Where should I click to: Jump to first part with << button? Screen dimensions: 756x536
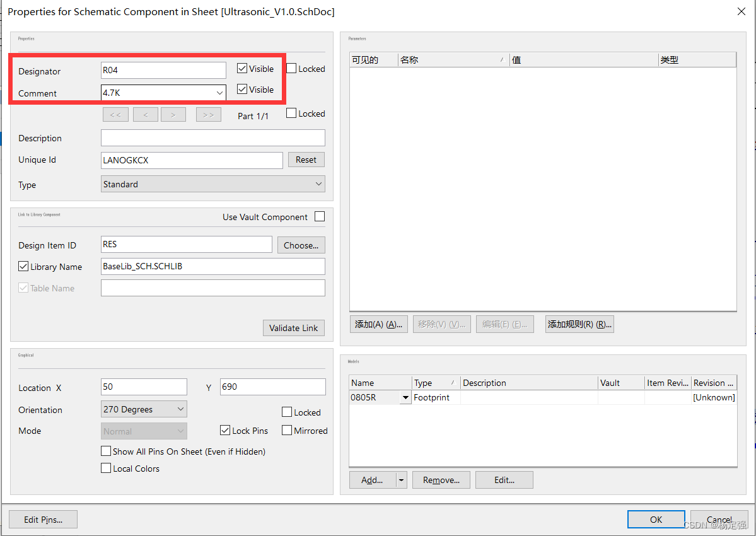[115, 115]
